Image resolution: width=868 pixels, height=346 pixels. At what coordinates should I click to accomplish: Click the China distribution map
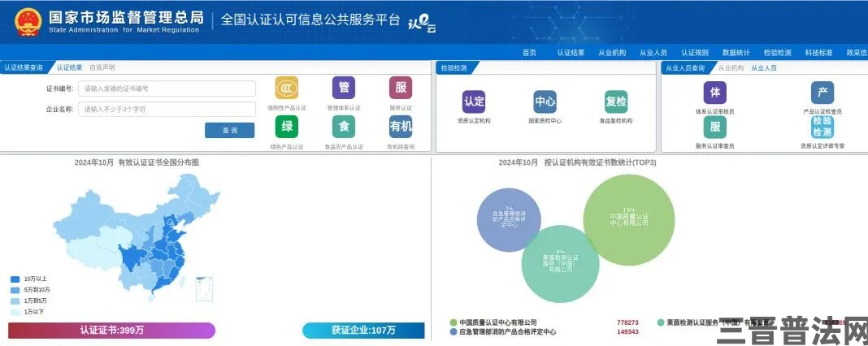(x=137, y=237)
